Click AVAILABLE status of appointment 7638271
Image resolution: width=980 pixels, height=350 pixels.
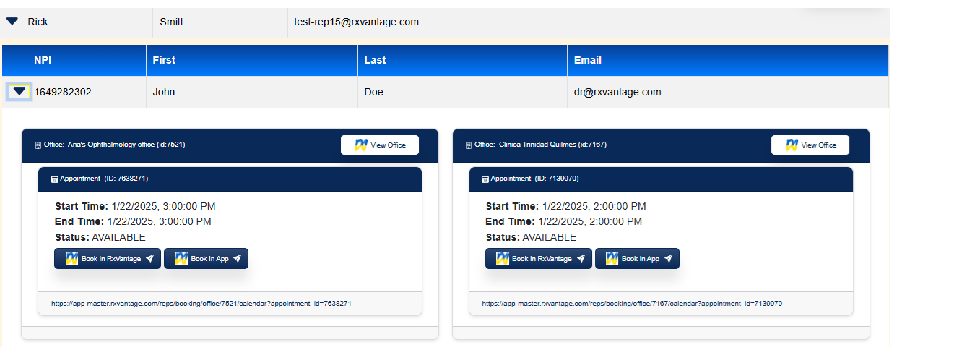click(118, 237)
